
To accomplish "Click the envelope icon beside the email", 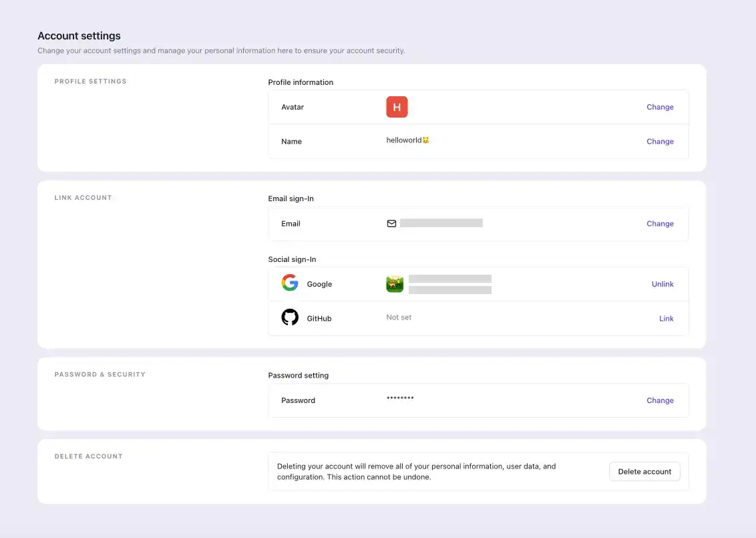I will (x=391, y=223).
